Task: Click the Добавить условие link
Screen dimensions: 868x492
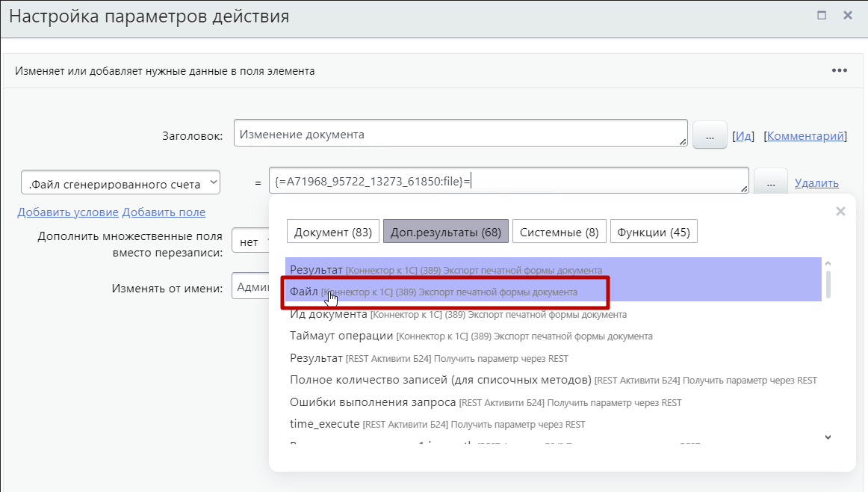Action: [x=68, y=212]
